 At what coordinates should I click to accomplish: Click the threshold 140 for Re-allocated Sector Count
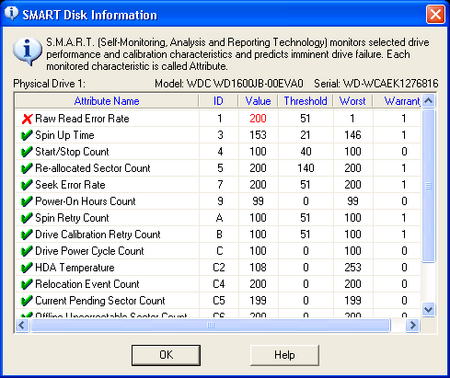click(x=306, y=168)
